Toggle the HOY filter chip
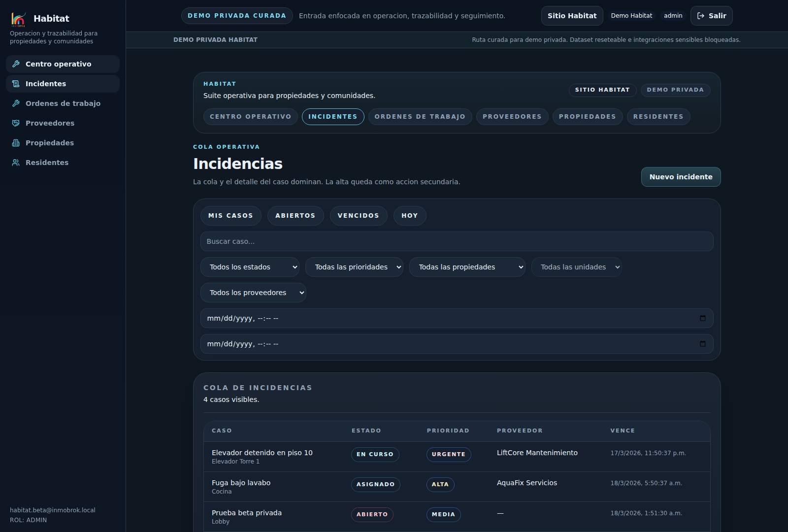788x532 pixels. (x=409, y=215)
